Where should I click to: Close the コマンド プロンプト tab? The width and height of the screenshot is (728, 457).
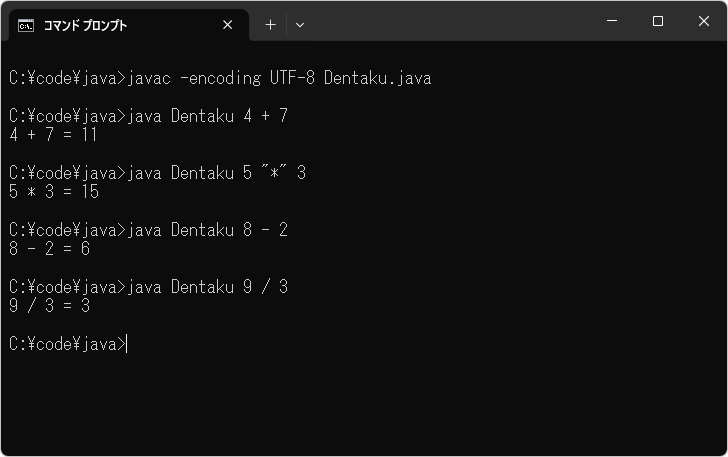point(228,25)
